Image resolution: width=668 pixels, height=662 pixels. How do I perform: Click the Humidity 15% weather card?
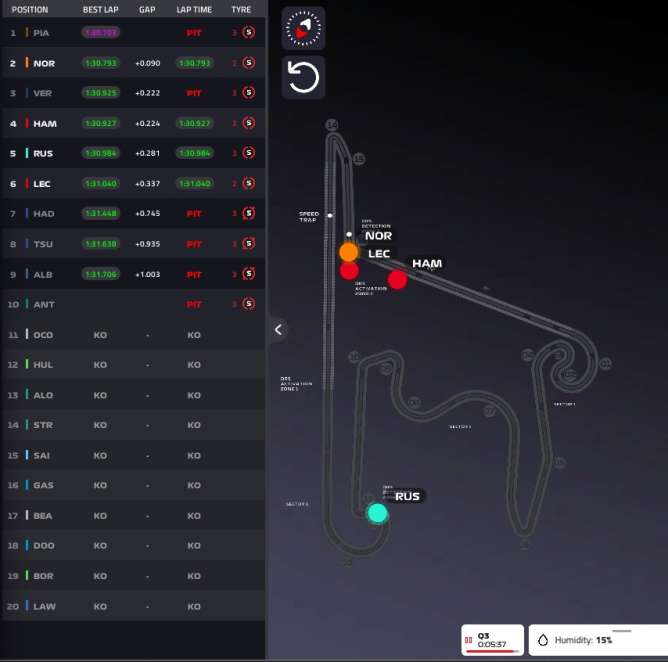point(598,640)
